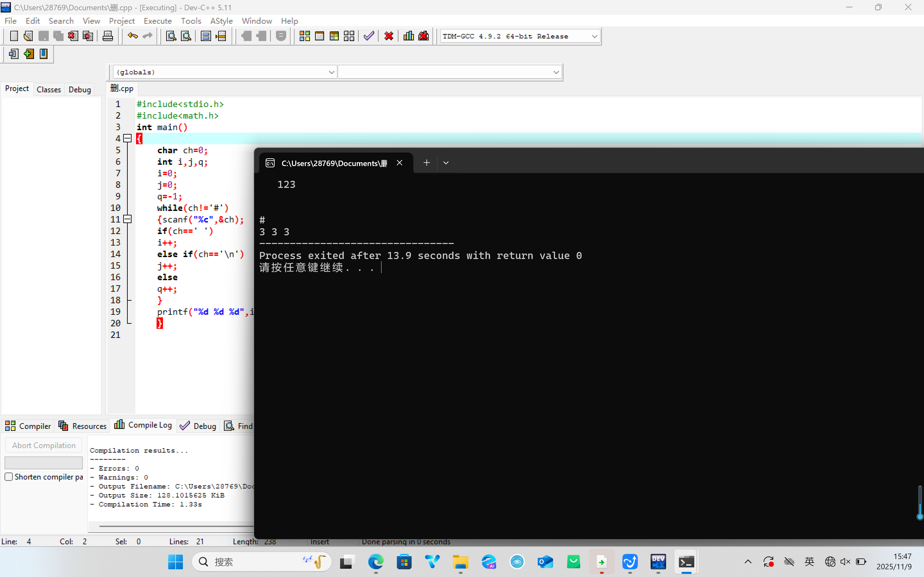This screenshot has width=924, height=577.
Task: Click the Print icon in toolbar
Action: (x=108, y=36)
